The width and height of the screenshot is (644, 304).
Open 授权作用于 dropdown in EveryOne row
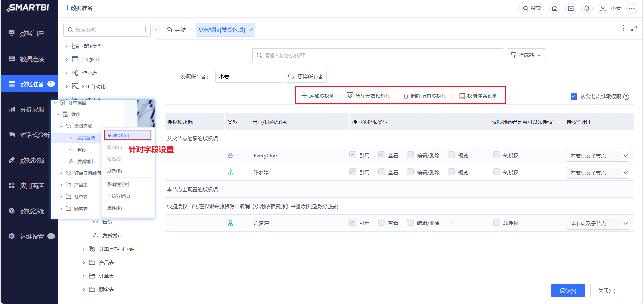598,156
